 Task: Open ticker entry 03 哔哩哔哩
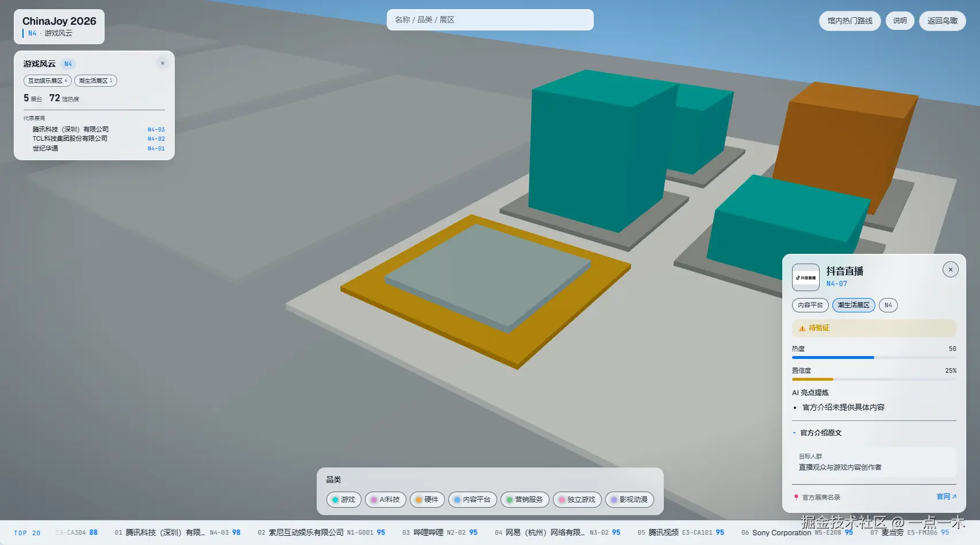tap(440, 533)
